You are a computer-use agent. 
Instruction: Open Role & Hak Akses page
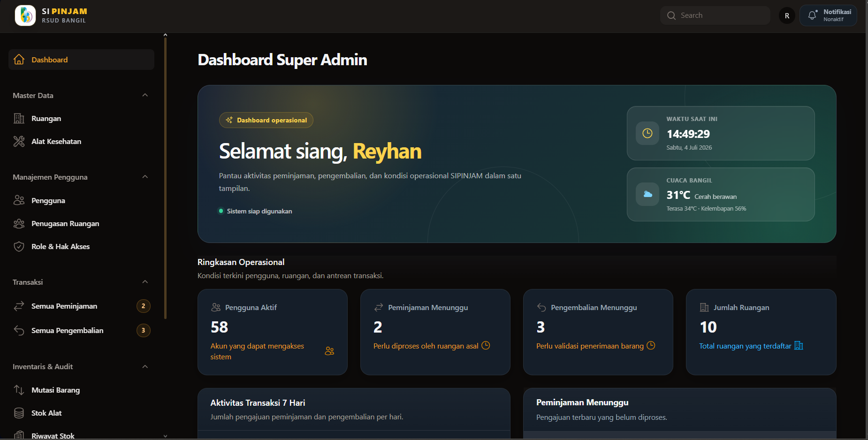81,246
